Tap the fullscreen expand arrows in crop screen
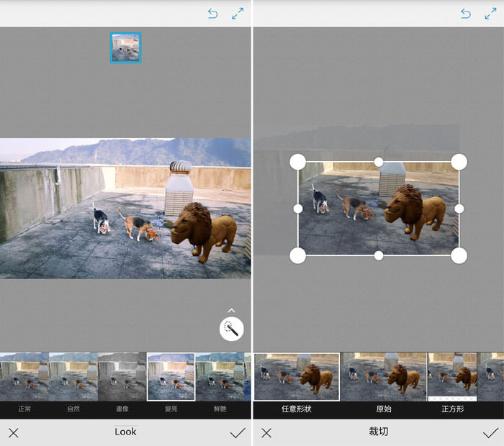 tap(490, 14)
